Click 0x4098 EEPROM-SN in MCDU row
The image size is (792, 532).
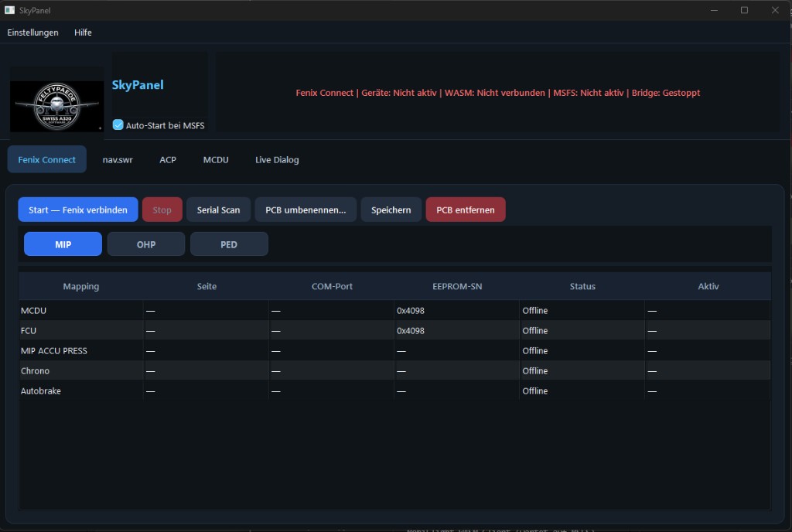click(411, 310)
